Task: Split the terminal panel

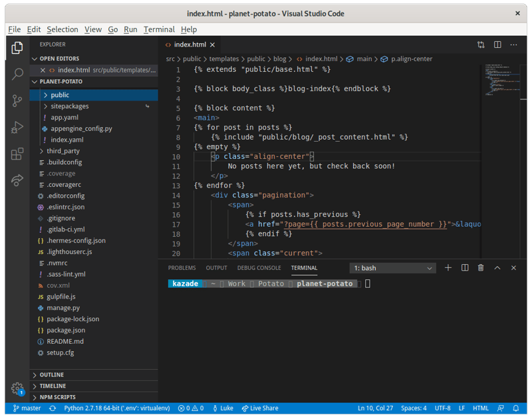Action: click(465, 268)
